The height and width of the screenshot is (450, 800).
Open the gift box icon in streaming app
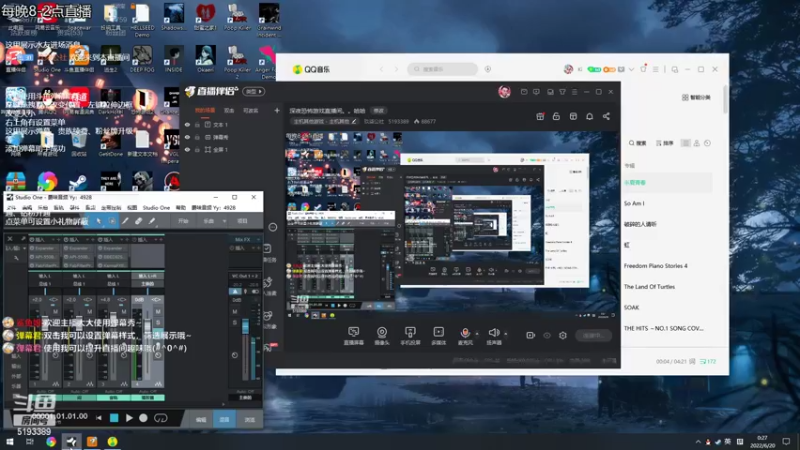tap(540, 116)
